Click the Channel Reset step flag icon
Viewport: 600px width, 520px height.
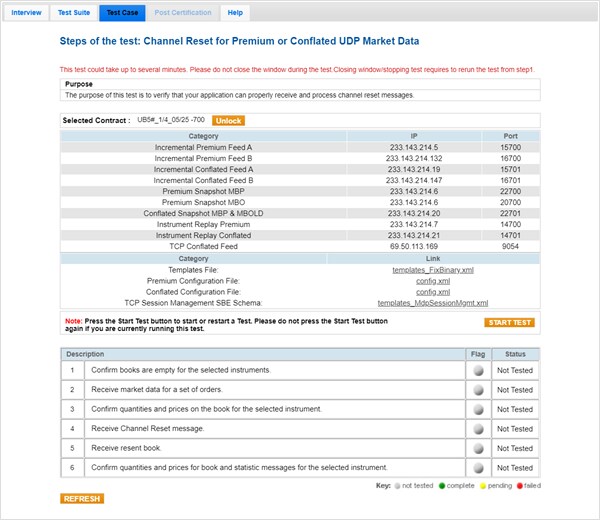point(478,429)
